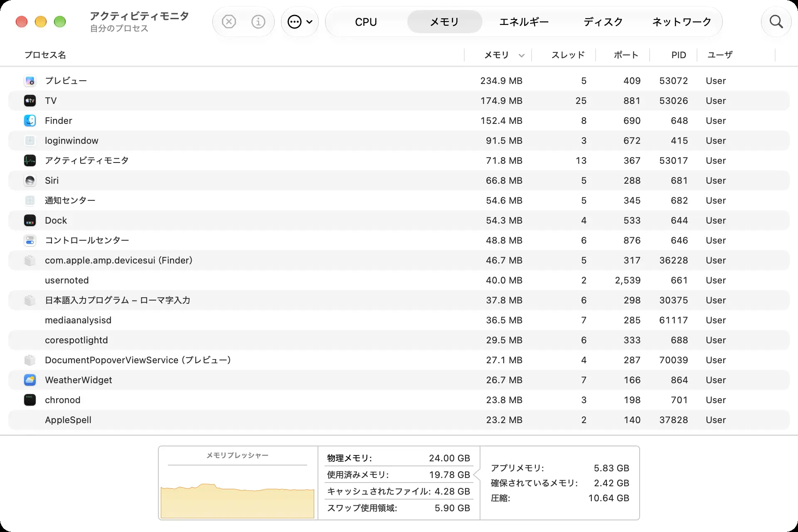Click スワップ使用領域 5.90 GB value
The image size is (798, 532).
pos(452,508)
